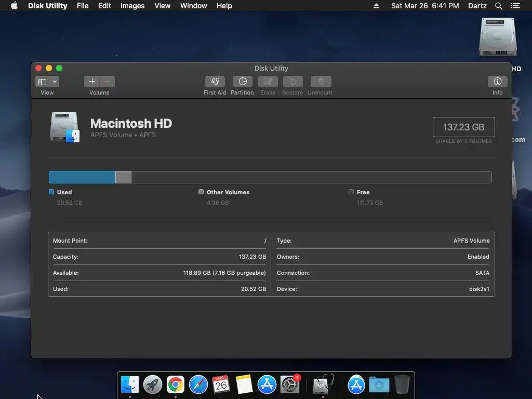Image resolution: width=532 pixels, height=399 pixels.
Task: Open Finder from the Dock
Action: (x=130, y=384)
